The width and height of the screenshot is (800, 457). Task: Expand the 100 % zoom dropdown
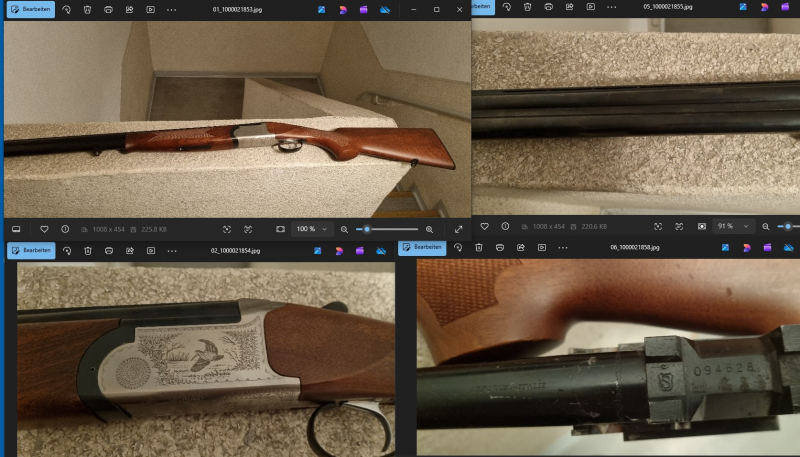click(325, 229)
